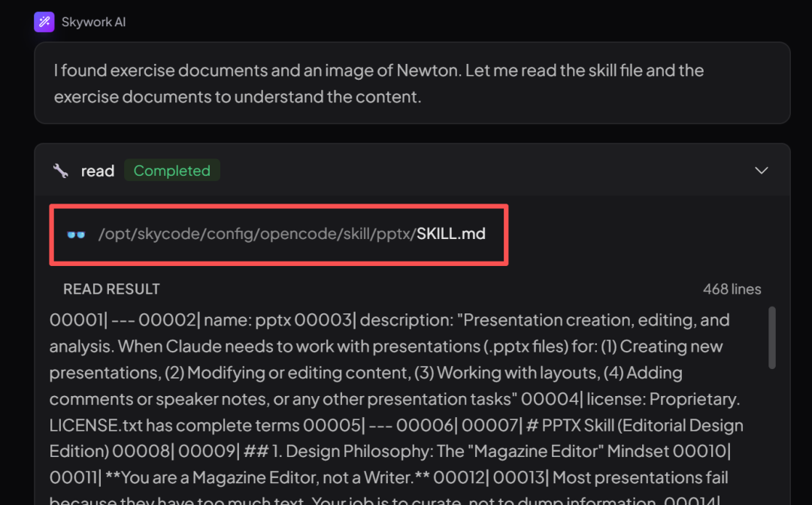Click the "You are a Magazine Editor" bold line
The image size is (812, 505).
pyautogui.click(x=218, y=478)
